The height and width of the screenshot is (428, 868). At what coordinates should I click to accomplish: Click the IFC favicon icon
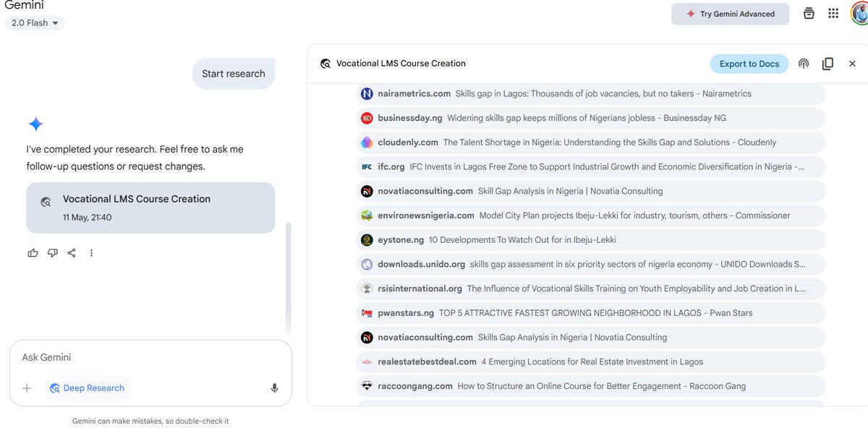click(x=367, y=166)
